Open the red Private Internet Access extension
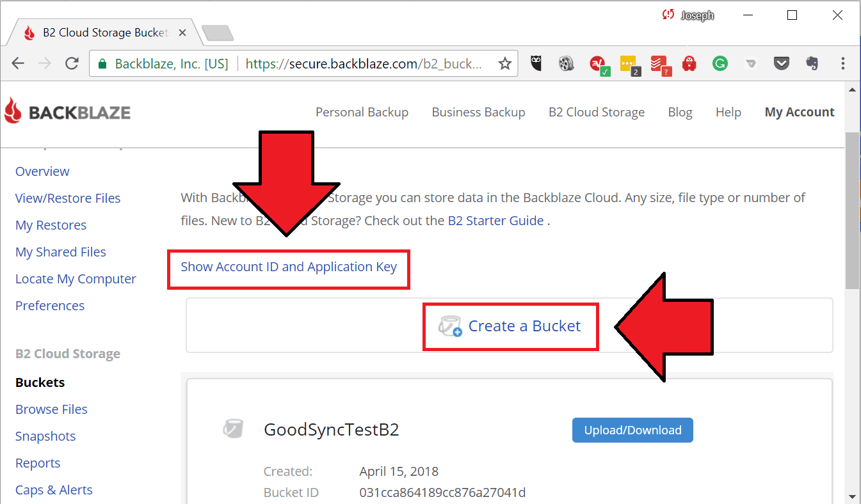The image size is (861, 504). coord(689,63)
